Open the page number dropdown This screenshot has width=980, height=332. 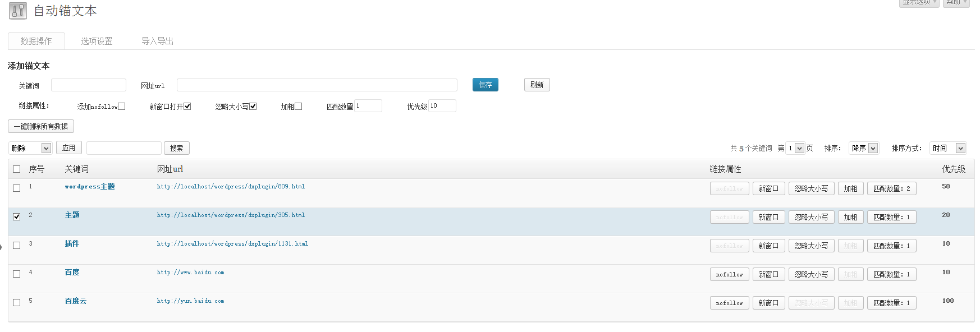[x=795, y=148]
